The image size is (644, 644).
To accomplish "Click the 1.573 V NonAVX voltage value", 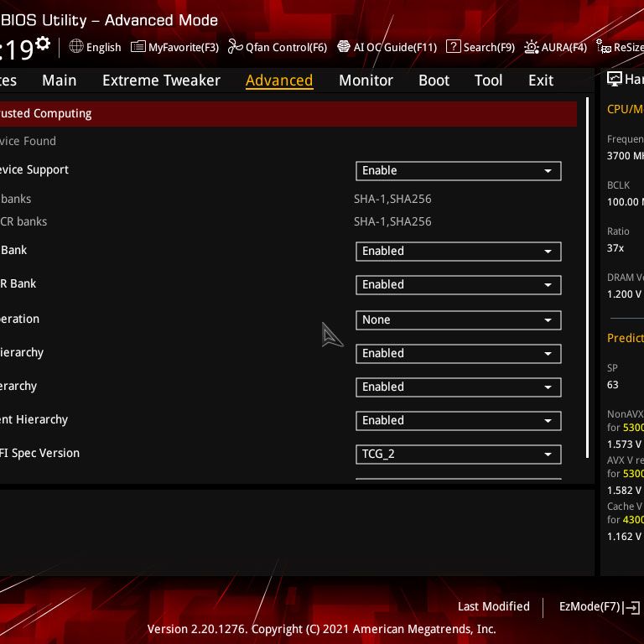I will tap(624, 444).
